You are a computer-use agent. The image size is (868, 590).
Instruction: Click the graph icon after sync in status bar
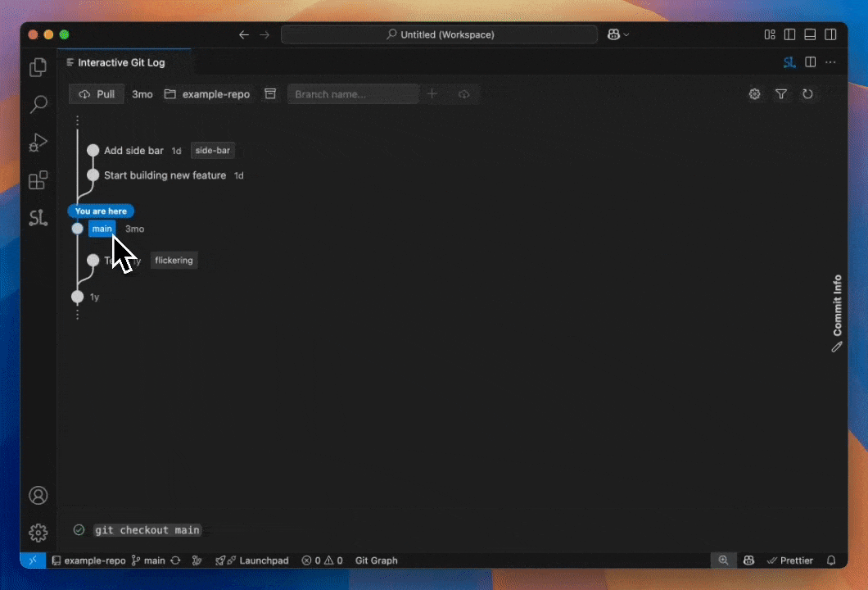click(x=197, y=560)
